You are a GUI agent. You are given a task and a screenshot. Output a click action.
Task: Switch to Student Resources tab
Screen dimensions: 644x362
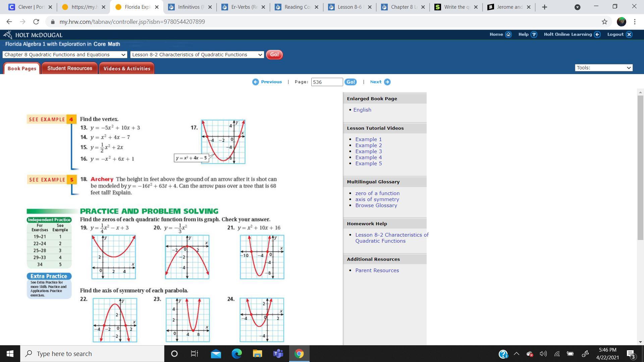pyautogui.click(x=70, y=68)
